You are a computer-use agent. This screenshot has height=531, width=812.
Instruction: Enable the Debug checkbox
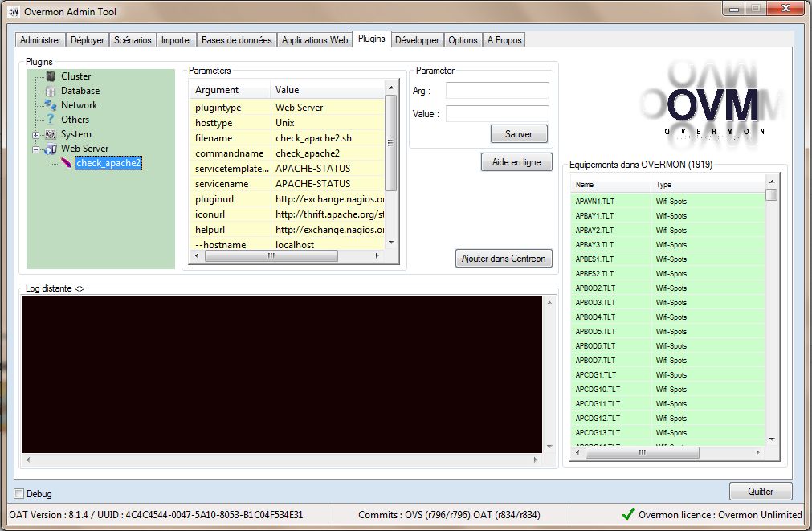tap(19, 494)
